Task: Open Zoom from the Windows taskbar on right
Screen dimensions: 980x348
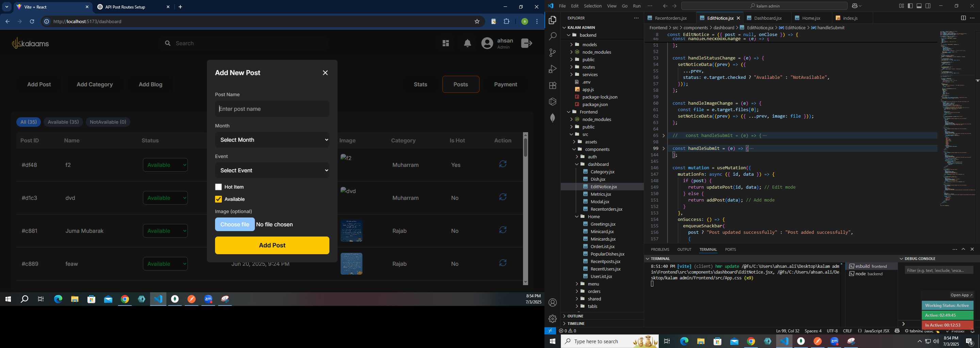Action: pos(834,342)
